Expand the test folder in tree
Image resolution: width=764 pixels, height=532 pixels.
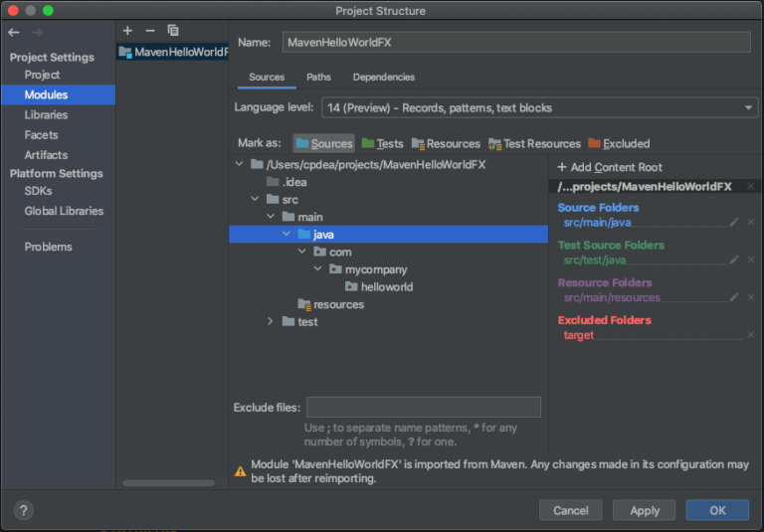tap(271, 321)
